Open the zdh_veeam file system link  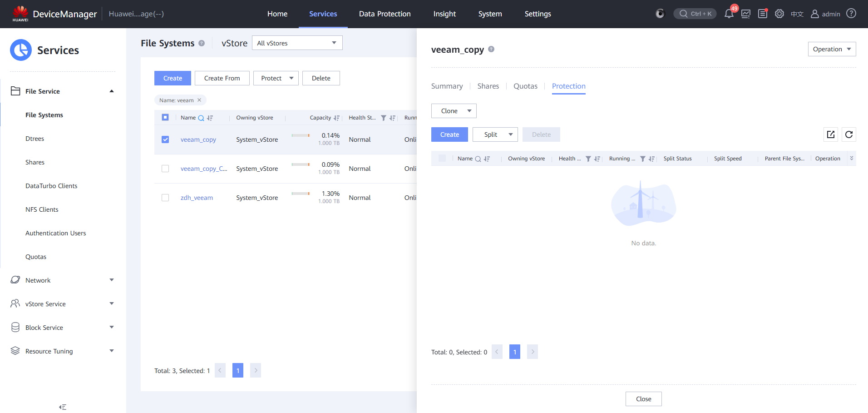coord(197,198)
